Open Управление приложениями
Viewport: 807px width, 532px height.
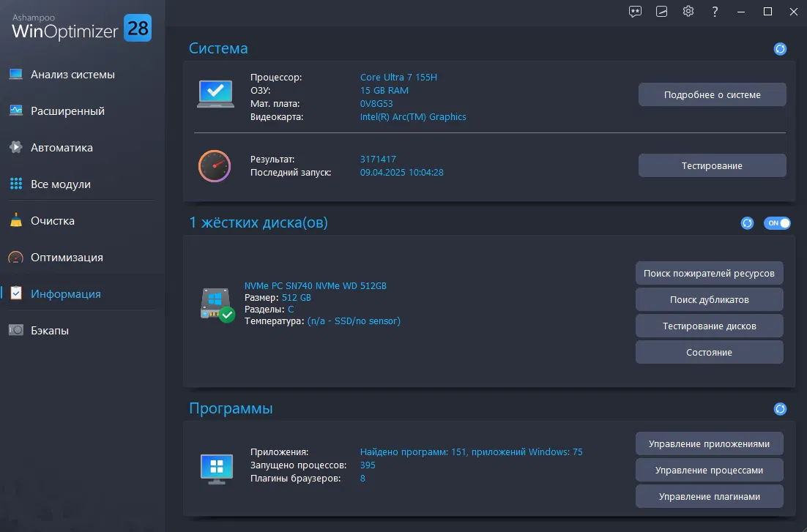click(x=709, y=444)
